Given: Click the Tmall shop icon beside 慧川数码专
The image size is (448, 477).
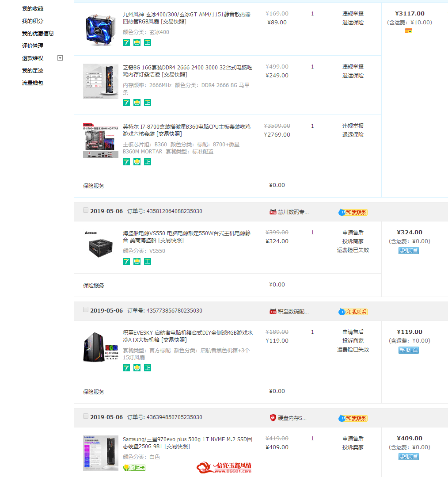Looking at the screenshot, I should coord(273,212).
